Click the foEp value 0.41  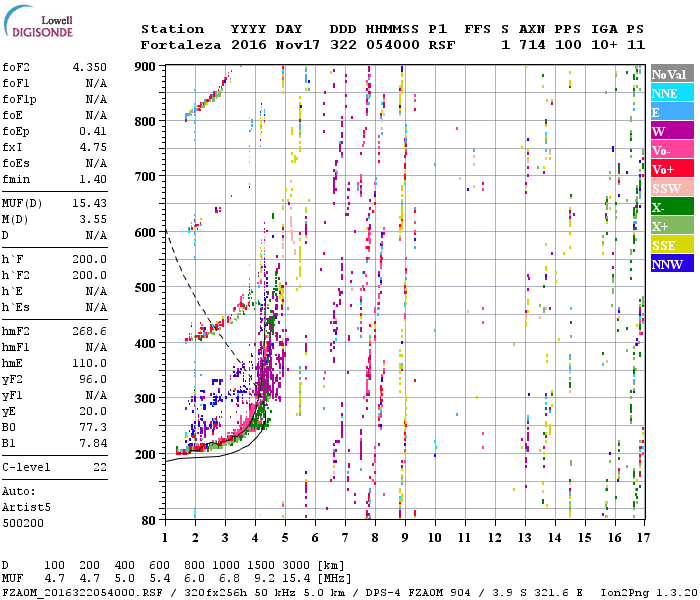[x=93, y=131]
